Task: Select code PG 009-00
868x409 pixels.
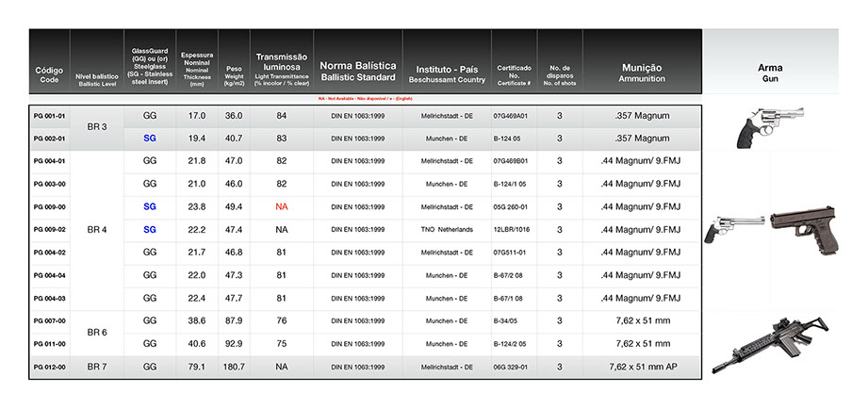Action: (50, 207)
